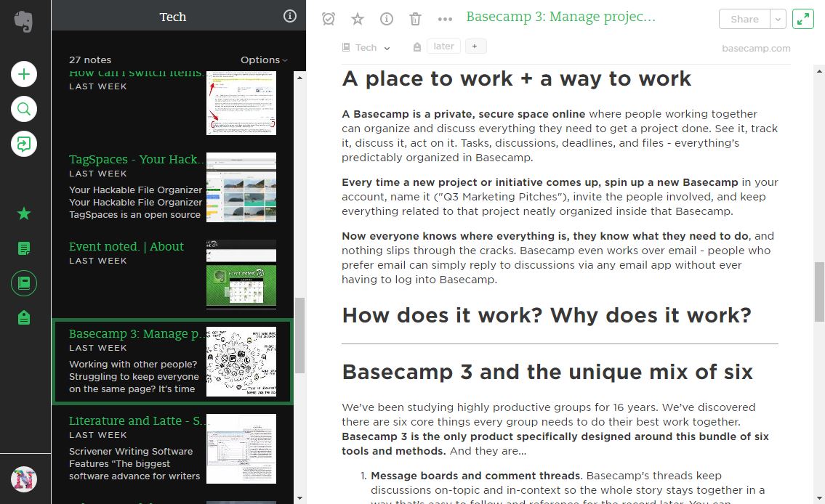Set a reminder with the alarm clock icon
Viewport: 825px width, 504px height.
point(328,19)
